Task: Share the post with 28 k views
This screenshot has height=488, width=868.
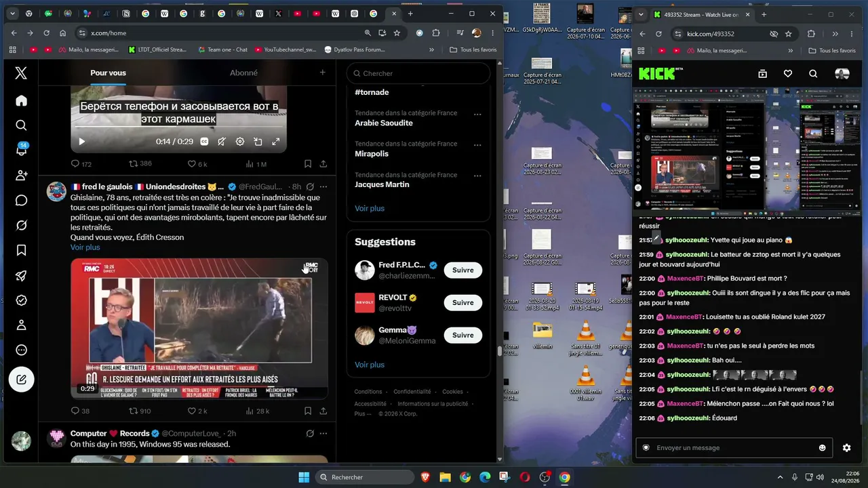Action: coord(323,411)
